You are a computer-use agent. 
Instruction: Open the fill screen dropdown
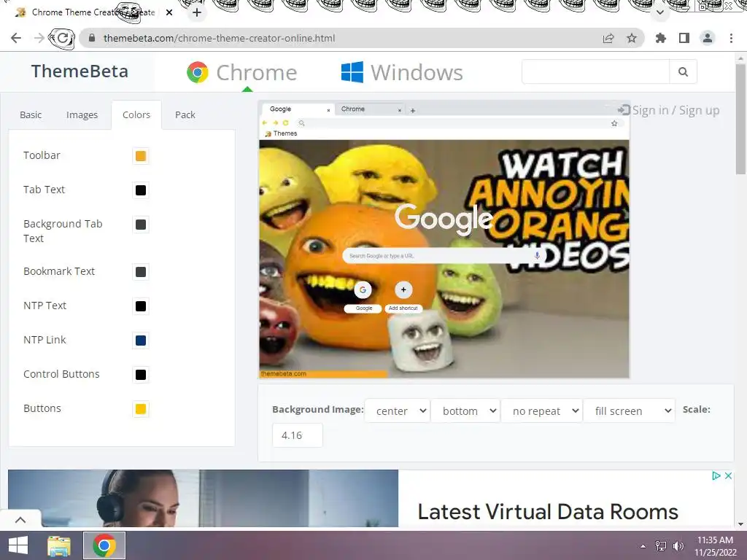(630, 411)
